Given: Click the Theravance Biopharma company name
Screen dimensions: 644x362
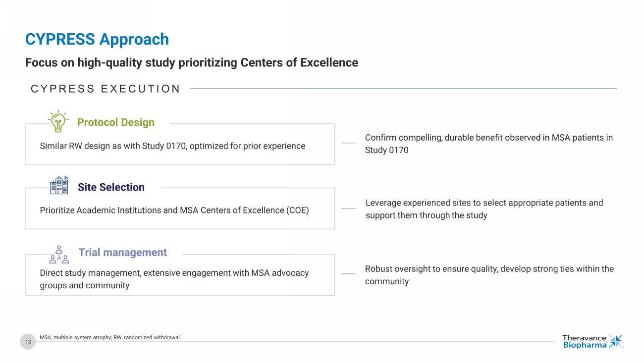Looking at the screenshot, I should [585, 342].
